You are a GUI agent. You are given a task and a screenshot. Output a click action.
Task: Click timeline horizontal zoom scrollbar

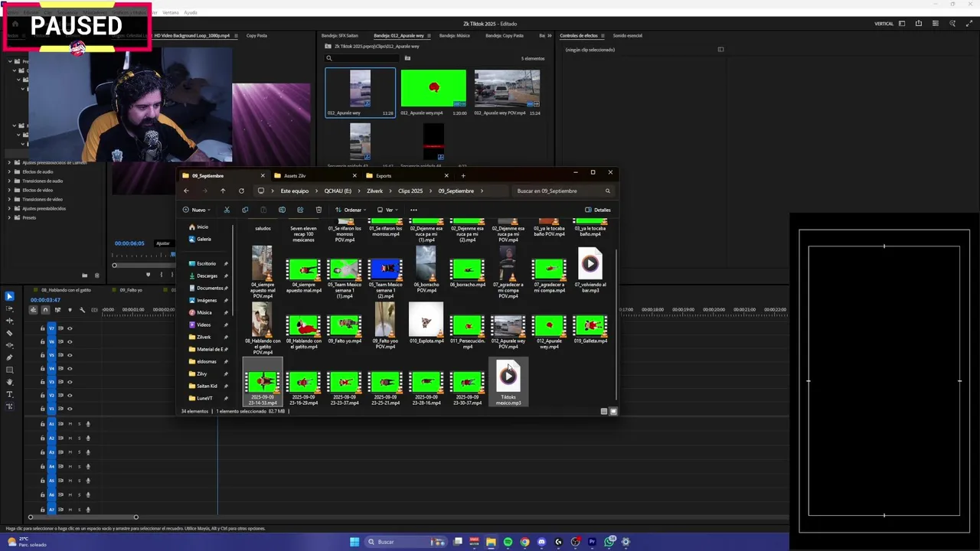point(83,517)
